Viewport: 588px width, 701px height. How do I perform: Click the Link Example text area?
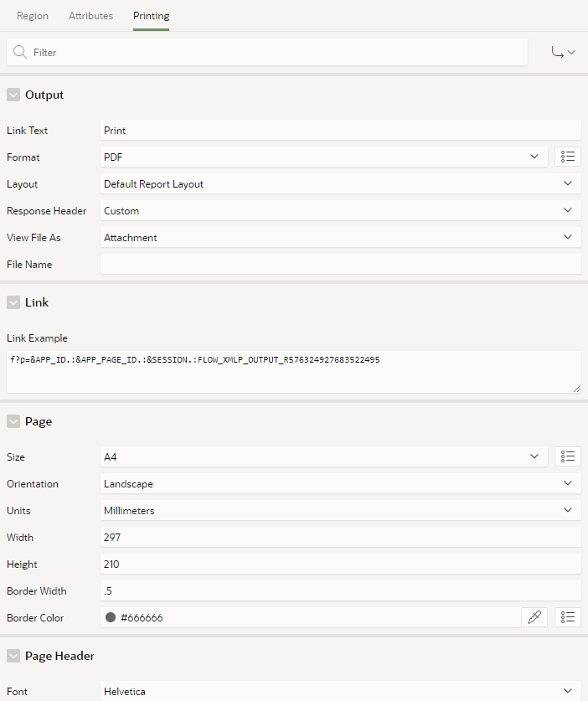tap(294, 372)
